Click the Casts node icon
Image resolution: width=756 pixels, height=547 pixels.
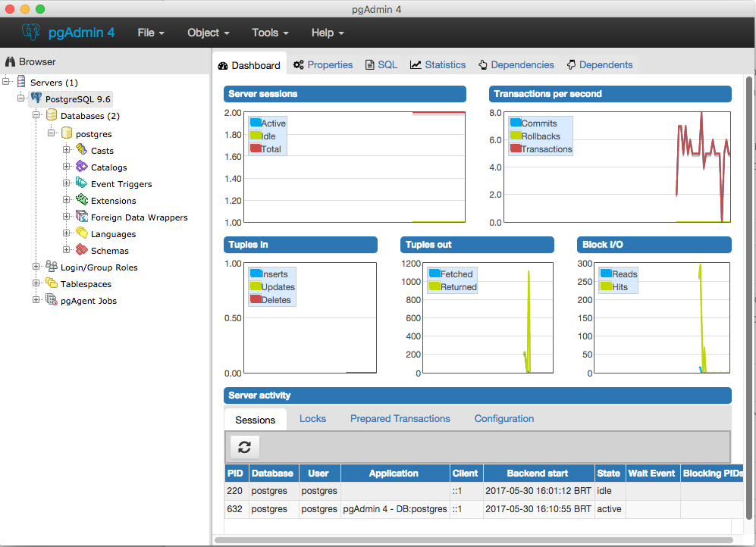82,150
